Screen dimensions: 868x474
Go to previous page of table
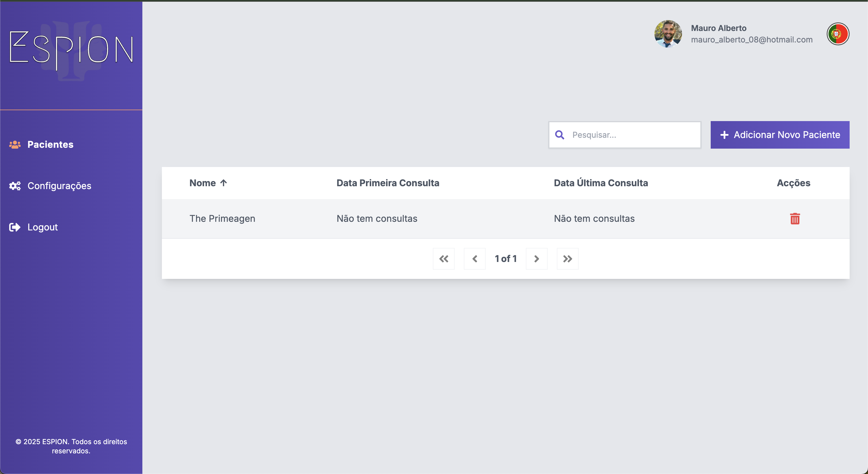click(474, 259)
